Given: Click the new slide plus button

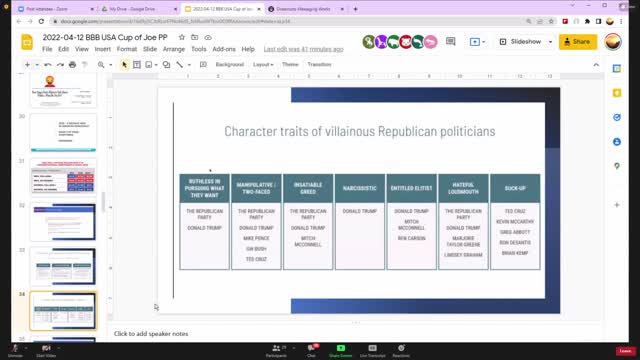Looking at the screenshot, I should pos(27,64).
